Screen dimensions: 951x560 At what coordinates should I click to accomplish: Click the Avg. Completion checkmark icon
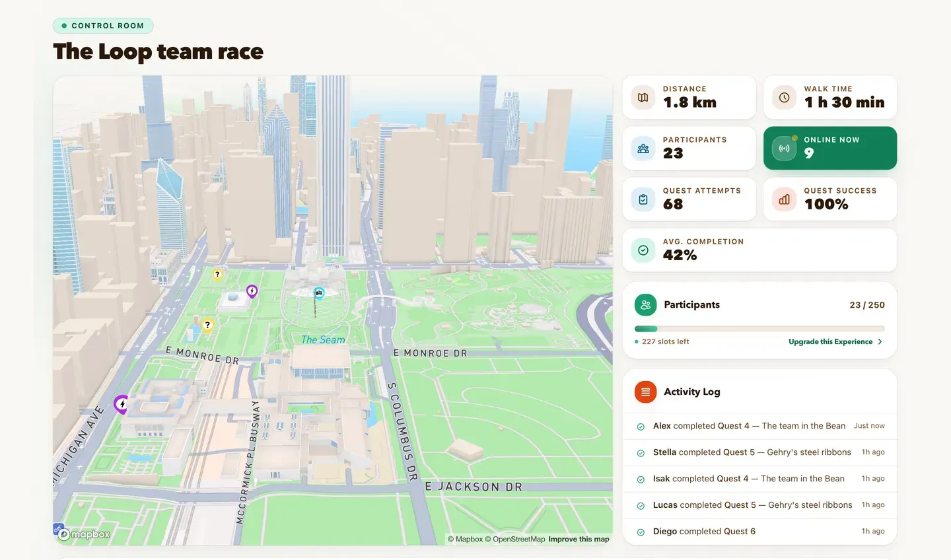click(643, 250)
